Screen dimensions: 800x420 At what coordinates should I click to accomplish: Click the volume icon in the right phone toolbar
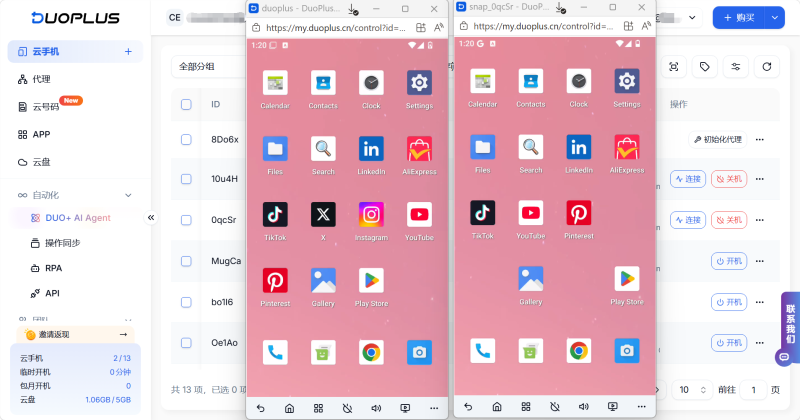click(x=580, y=408)
